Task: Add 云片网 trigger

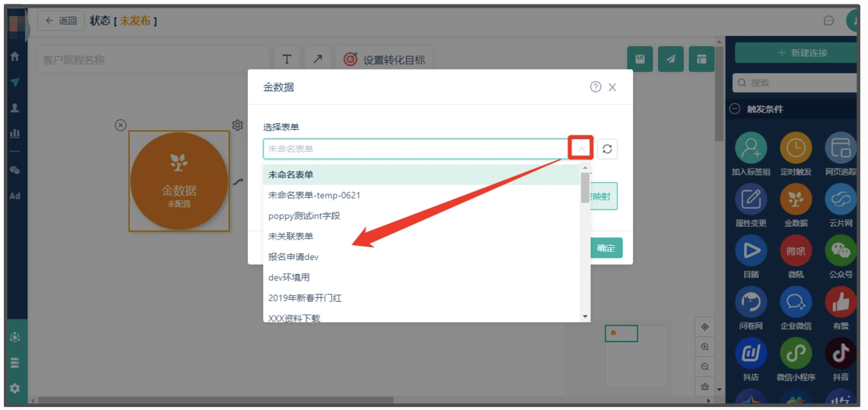Action: (x=841, y=205)
